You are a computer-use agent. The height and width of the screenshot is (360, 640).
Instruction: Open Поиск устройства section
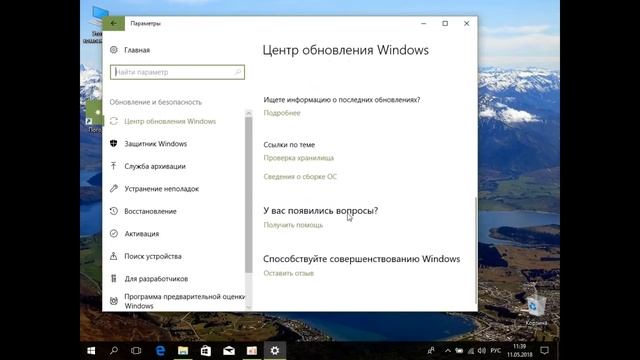coord(153,256)
